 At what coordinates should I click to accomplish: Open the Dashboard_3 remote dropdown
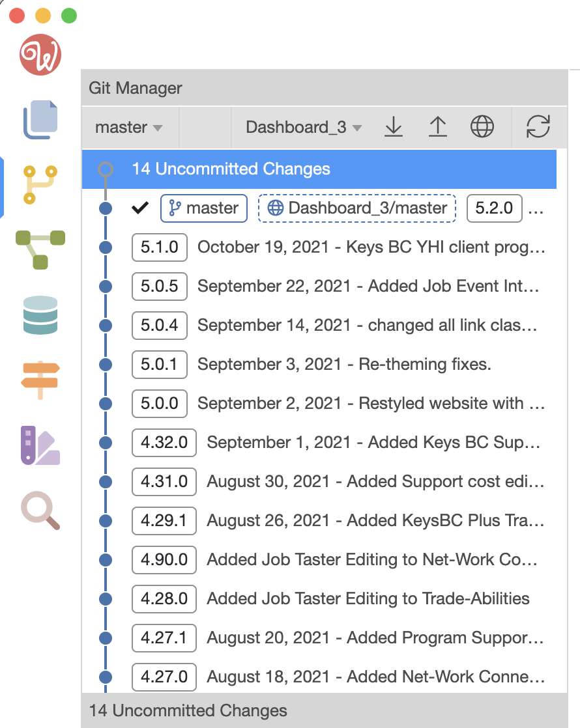click(304, 127)
